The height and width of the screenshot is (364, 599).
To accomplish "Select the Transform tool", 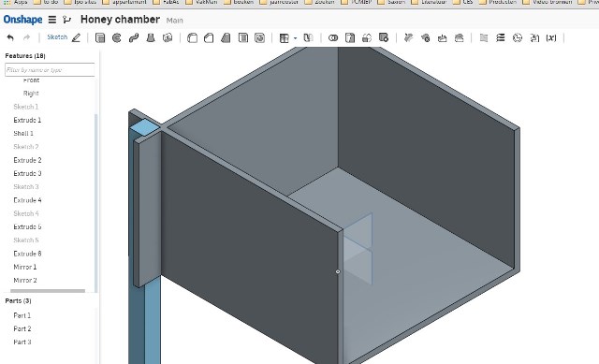I will click(x=367, y=37).
